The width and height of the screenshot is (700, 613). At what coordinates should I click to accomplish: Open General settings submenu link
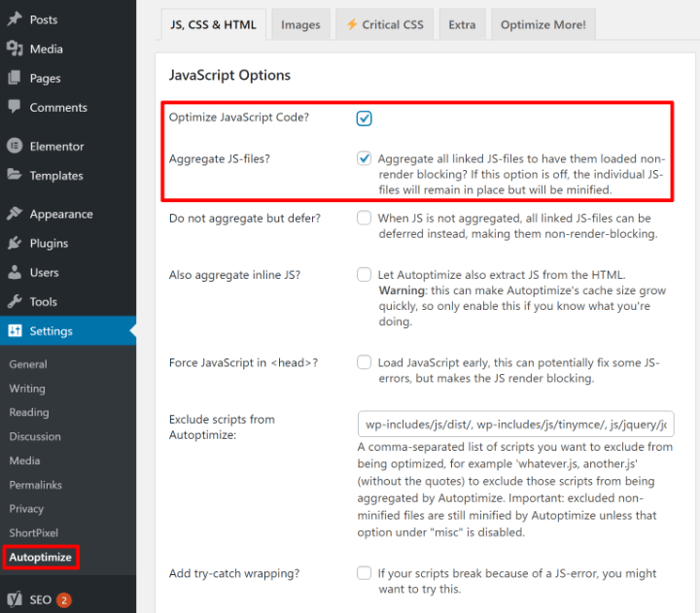(x=28, y=364)
